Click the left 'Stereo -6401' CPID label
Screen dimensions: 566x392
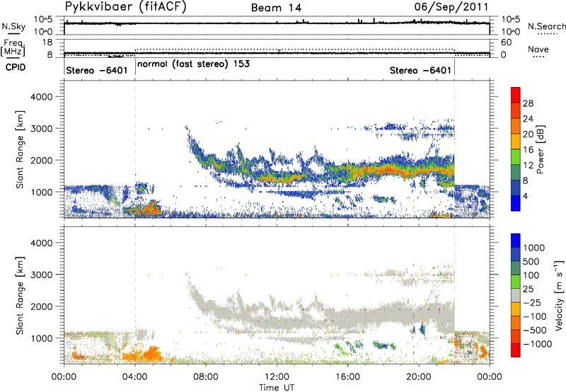[97, 70]
